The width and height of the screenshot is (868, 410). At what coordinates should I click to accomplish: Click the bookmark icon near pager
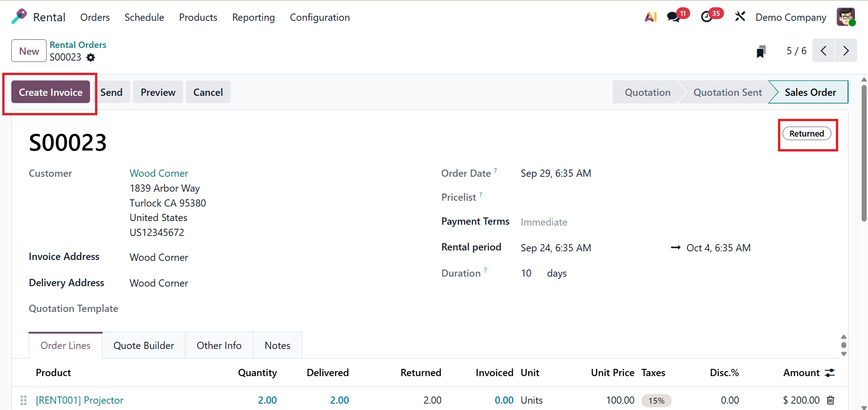point(761,52)
